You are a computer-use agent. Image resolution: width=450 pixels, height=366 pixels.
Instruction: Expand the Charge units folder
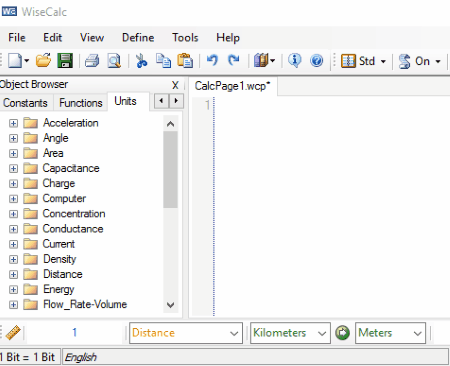coord(13,184)
